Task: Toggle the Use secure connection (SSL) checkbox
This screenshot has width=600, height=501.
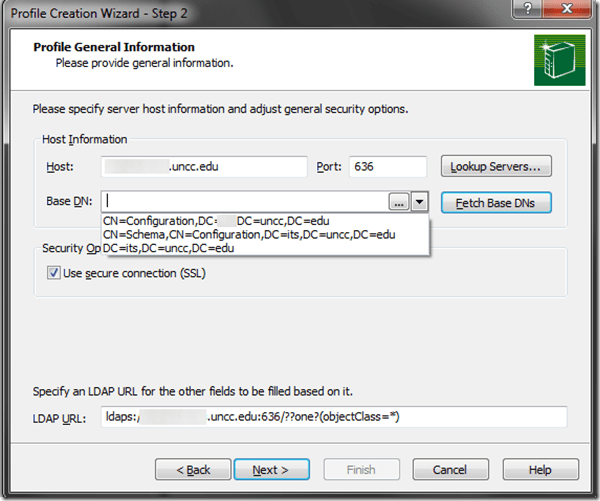Action: coord(54,273)
